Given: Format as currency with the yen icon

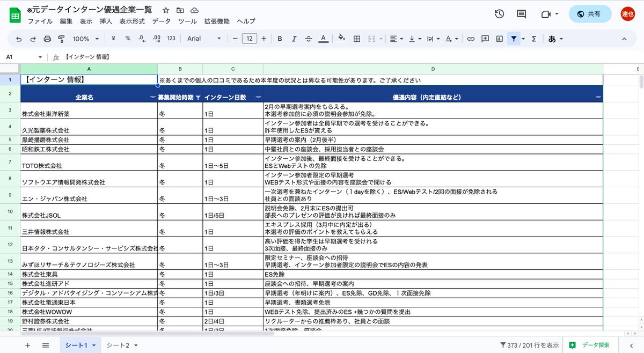Looking at the screenshot, I should point(113,39).
